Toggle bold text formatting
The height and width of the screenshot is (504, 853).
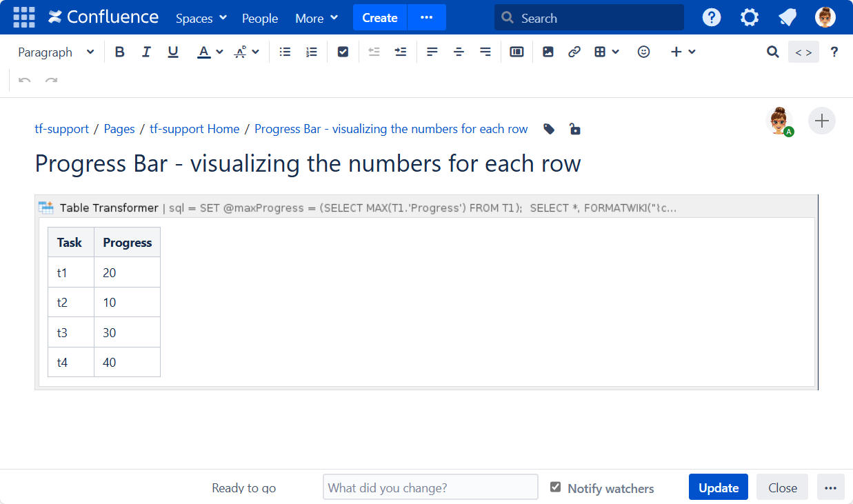click(x=120, y=52)
